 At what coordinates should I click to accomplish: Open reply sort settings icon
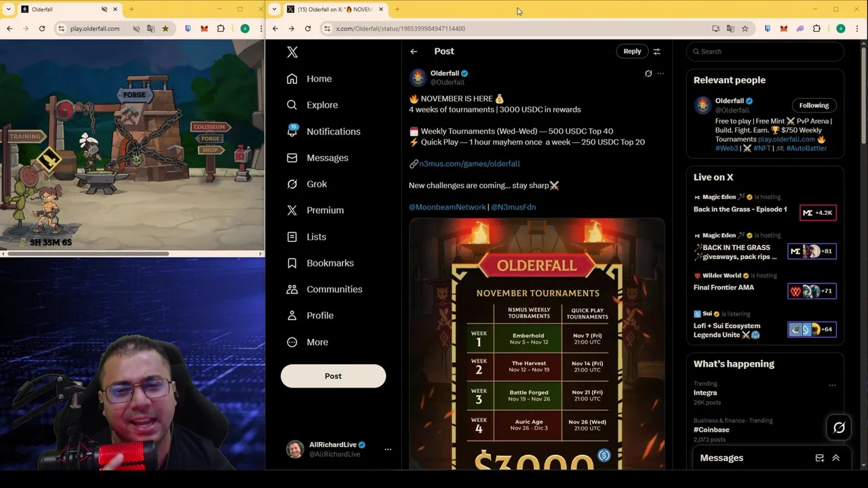point(656,52)
